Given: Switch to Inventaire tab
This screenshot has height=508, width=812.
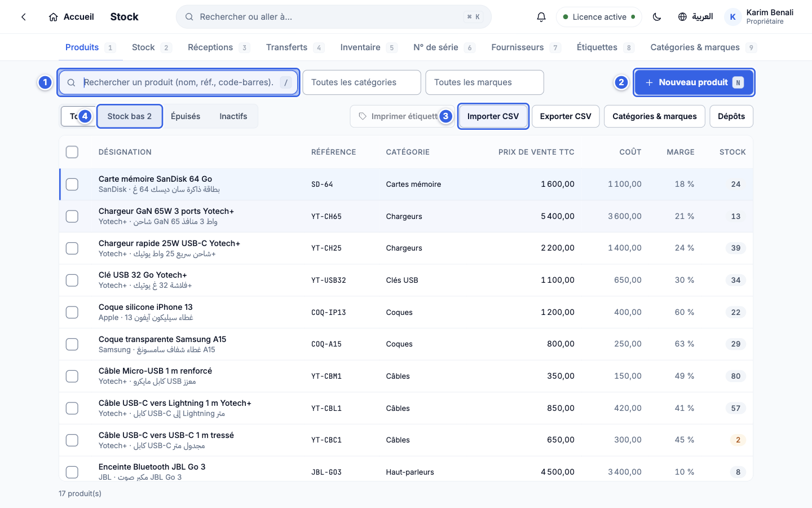Looking at the screenshot, I should 368,47.
